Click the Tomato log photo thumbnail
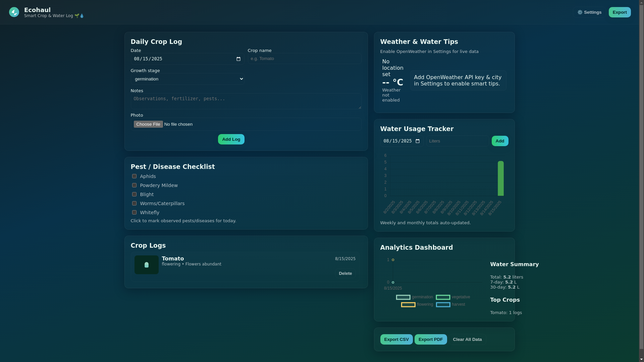644x362 pixels. (x=147, y=265)
